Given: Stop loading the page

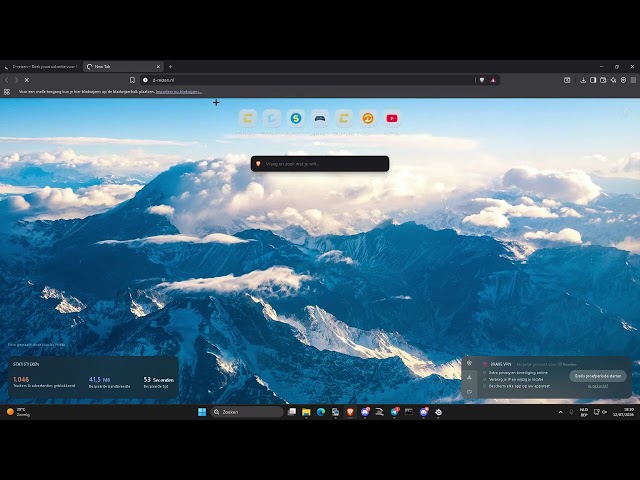Looking at the screenshot, I should 27,80.
